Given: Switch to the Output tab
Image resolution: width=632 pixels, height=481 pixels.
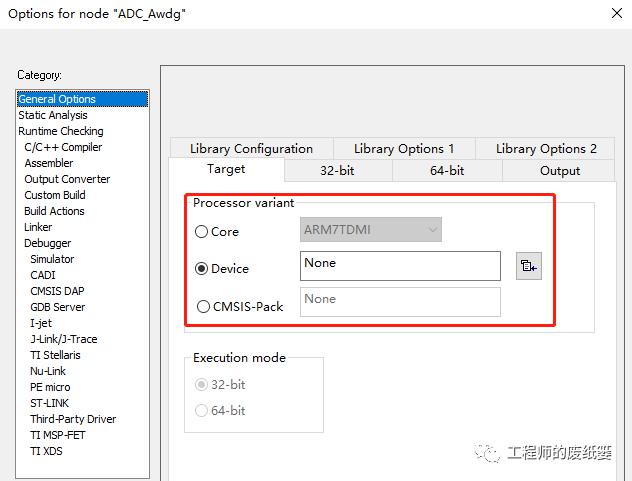Looking at the screenshot, I should (x=560, y=171).
